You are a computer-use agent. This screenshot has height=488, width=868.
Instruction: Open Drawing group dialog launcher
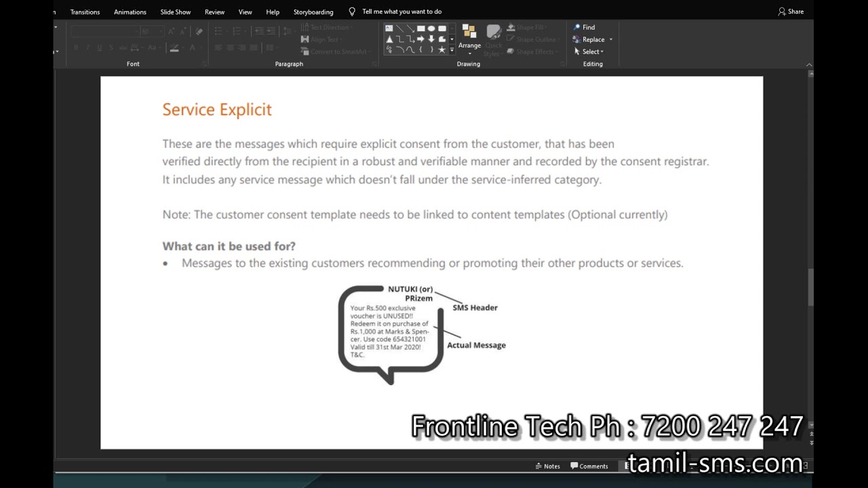tap(562, 64)
